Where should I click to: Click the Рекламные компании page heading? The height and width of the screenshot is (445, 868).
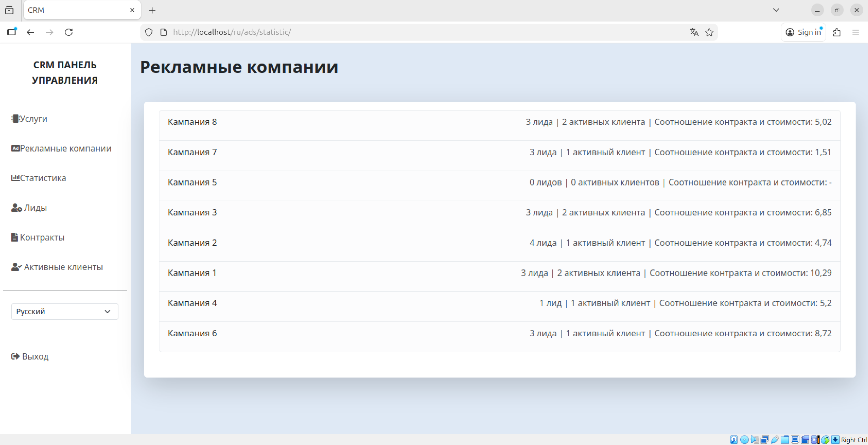point(239,67)
